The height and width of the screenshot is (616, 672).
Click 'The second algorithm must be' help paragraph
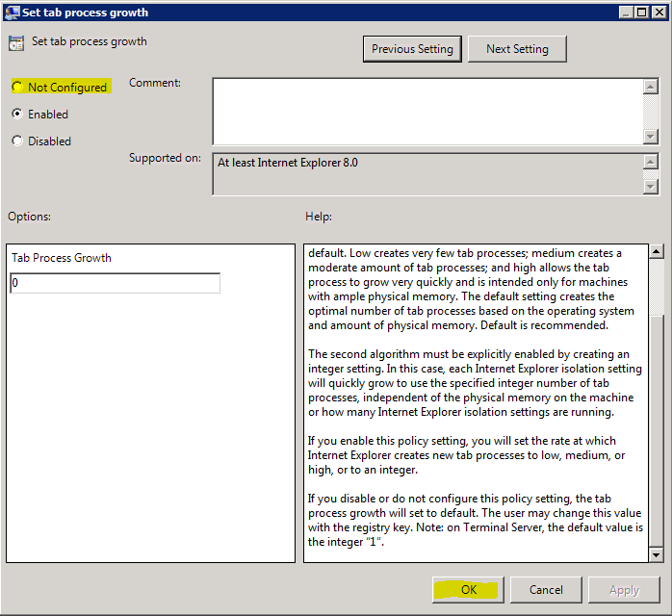pyautogui.click(x=475, y=383)
